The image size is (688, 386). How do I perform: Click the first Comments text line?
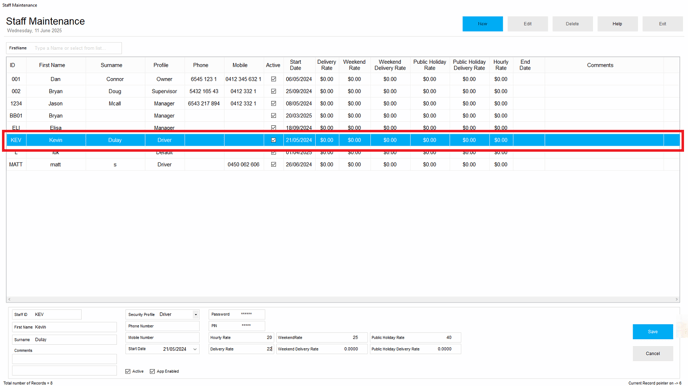click(64, 359)
